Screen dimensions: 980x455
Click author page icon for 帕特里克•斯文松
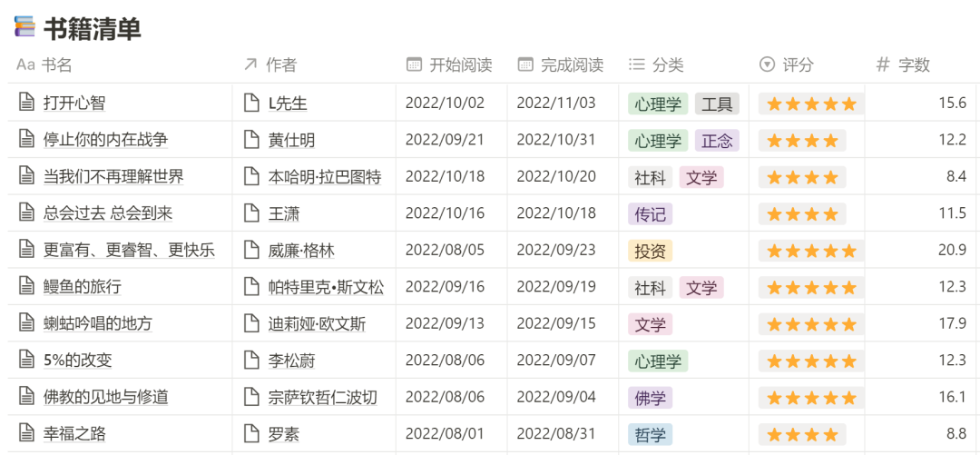tap(251, 287)
